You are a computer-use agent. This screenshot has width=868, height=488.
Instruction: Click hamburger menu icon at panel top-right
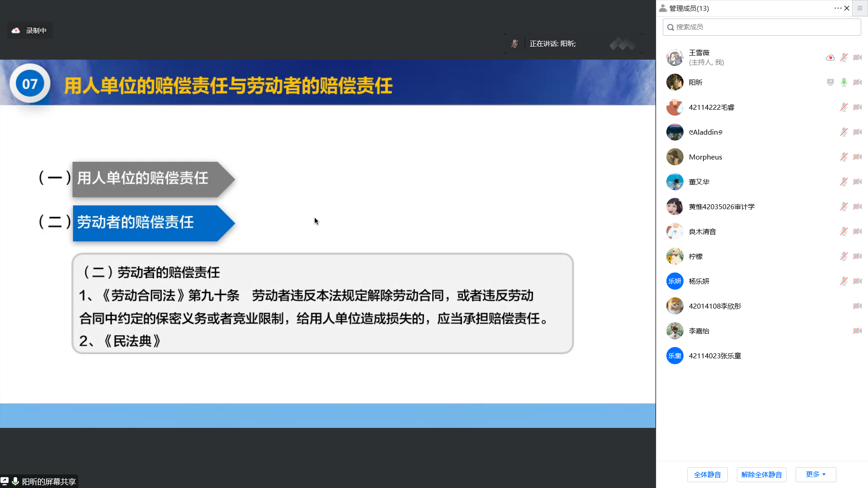point(860,8)
